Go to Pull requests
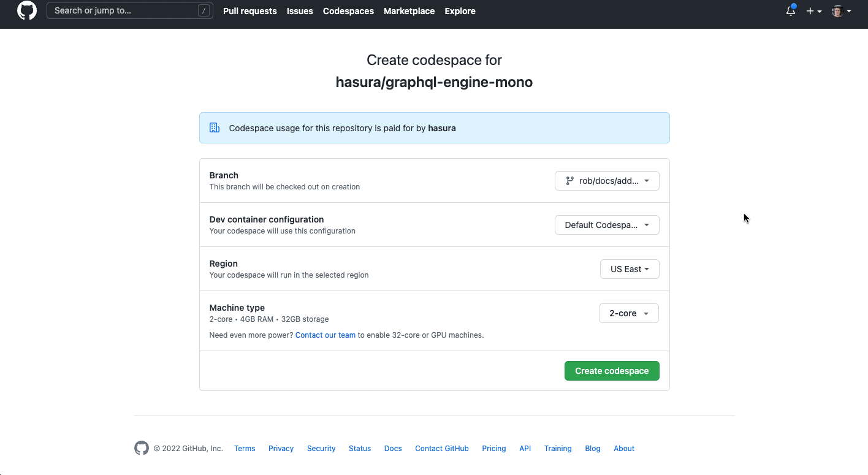This screenshot has height=475, width=868. coord(250,11)
